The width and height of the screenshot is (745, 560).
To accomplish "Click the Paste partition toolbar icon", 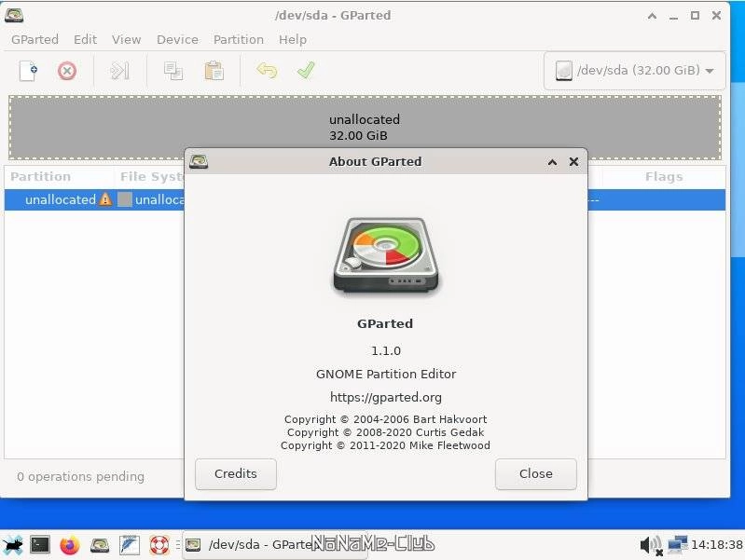I will click(214, 71).
